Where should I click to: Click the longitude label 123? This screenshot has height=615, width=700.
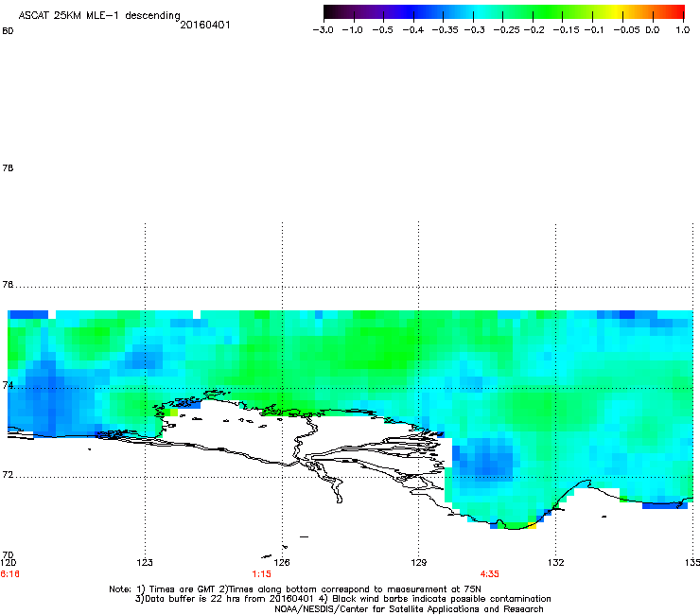click(145, 562)
